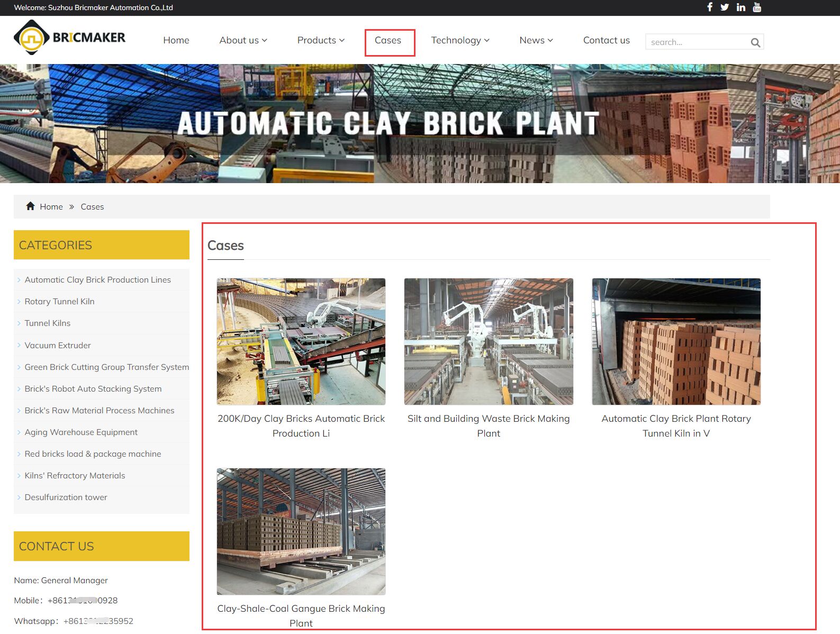Expand the About us dropdown
The width and height of the screenshot is (840, 634).
click(243, 40)
